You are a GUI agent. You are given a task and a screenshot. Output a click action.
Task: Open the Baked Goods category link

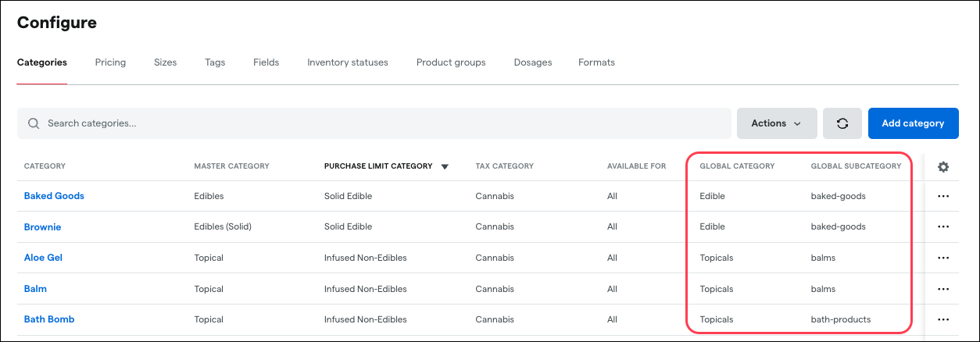tap(54, 196)
